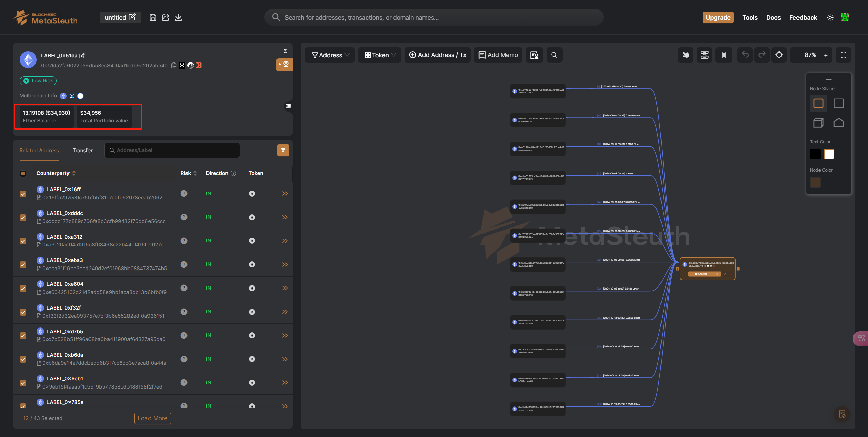This screenshot has height=437, width=868.
Task: Open the Token dropdown
Action: (x=379, y=55)
